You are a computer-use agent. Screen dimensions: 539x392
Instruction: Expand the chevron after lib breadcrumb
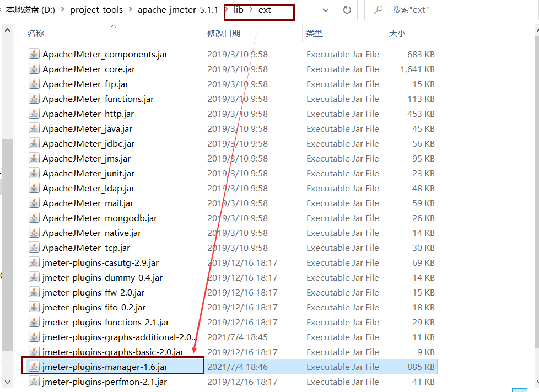pyautogui.click(x=251, y=9)
